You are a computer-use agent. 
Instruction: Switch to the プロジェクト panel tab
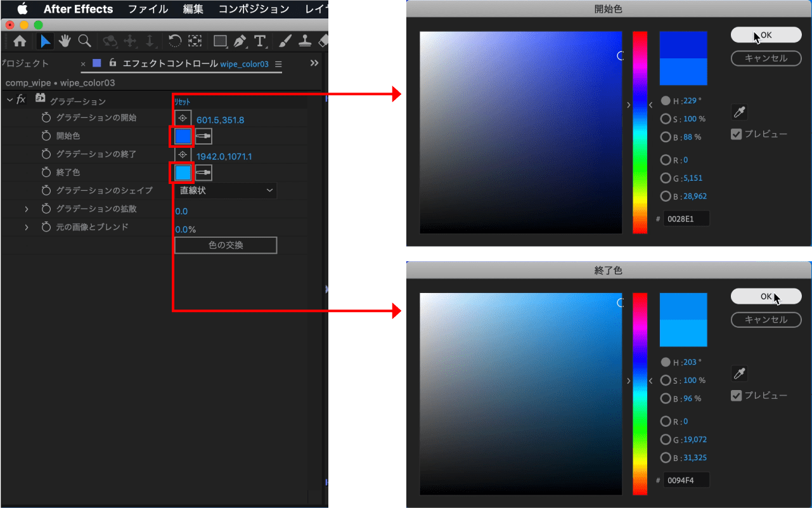point(25,63)
